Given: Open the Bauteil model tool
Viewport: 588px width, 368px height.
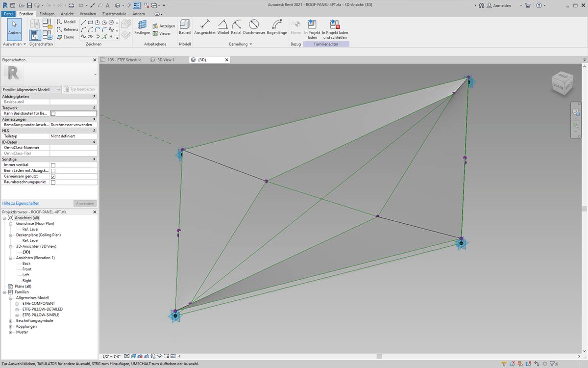Looking at the screenshot, I should [x=185, y=27].
